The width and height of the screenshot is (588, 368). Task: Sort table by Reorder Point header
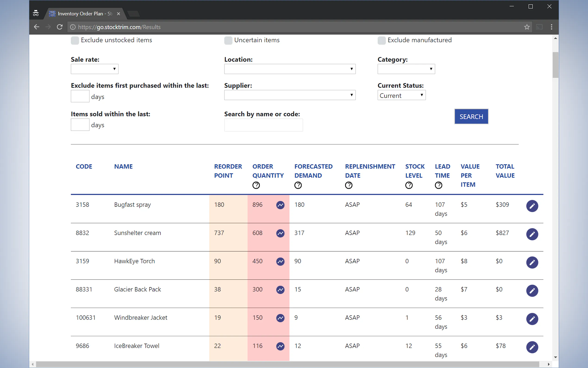coord(228,171)
